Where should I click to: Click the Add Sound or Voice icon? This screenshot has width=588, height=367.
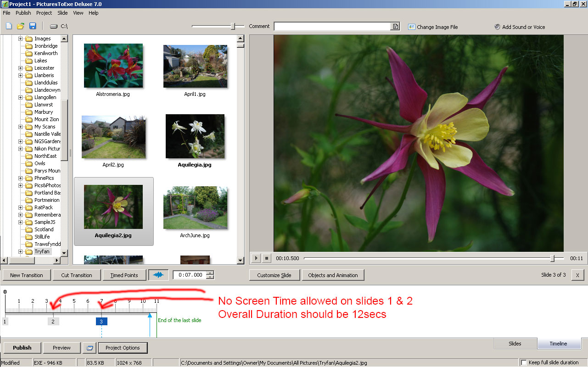click(497, 27)
